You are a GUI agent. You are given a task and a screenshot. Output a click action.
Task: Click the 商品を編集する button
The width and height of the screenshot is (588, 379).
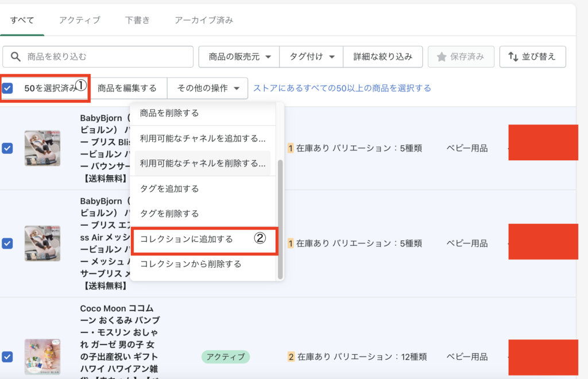(127, 88)
